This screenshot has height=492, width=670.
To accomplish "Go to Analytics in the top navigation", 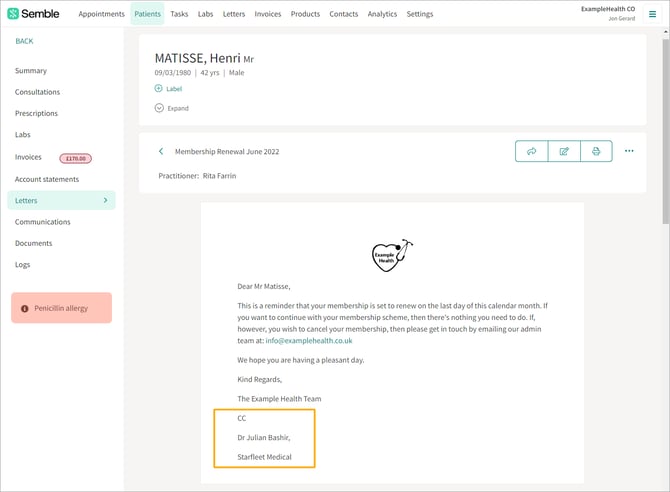I will point(382,14).
